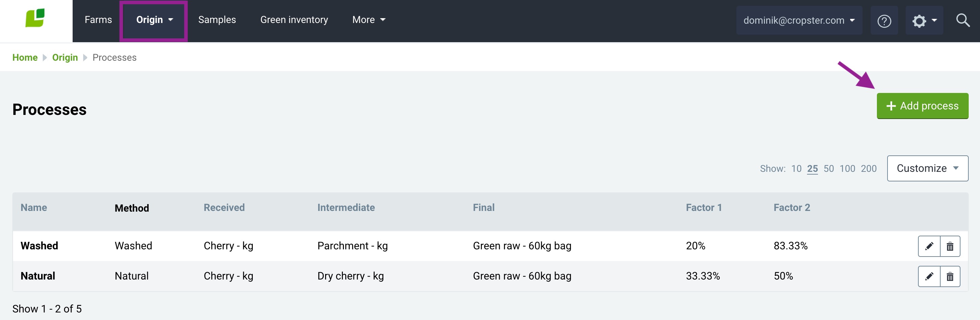Follow the Origin breadcrumb link
980x320 pixels.
click(x=65, y=58)
